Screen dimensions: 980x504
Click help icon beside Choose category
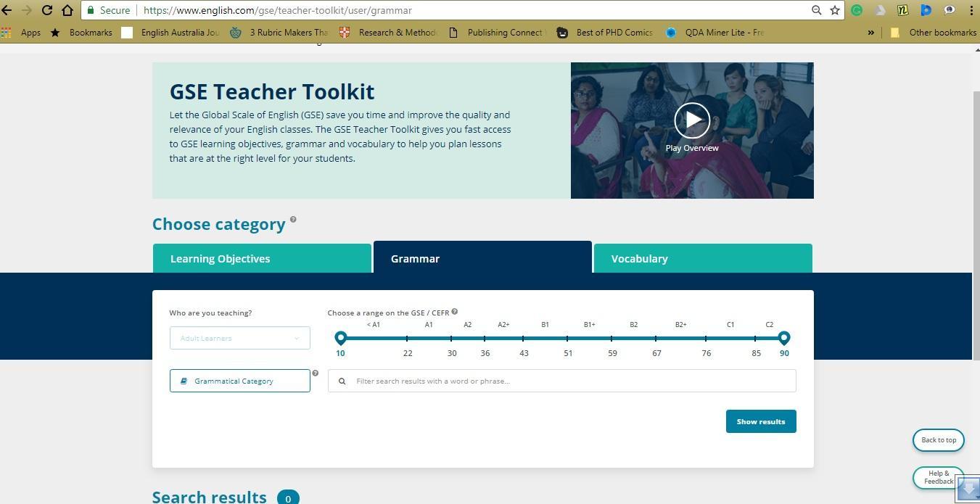(x=293, y=219)
